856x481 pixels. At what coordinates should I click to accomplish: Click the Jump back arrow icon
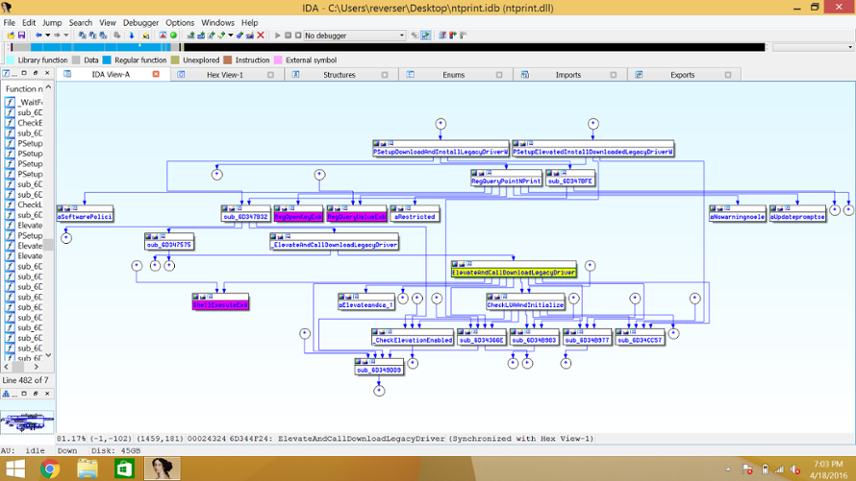point(39,35)
